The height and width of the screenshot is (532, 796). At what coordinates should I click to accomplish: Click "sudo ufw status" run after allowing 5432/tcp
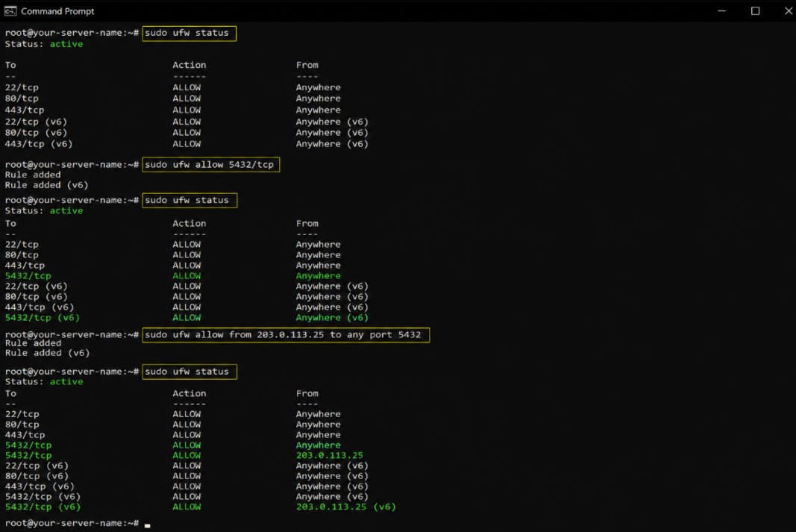[x=189, y=200]
